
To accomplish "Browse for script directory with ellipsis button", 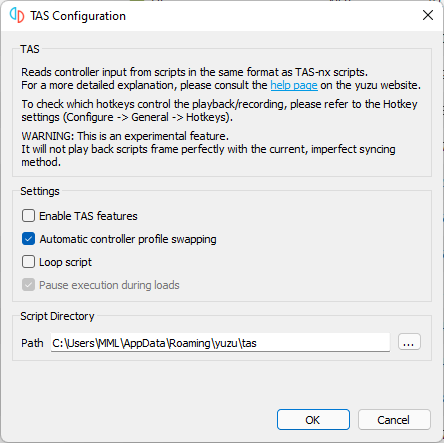I will click(x=409, y=342).
